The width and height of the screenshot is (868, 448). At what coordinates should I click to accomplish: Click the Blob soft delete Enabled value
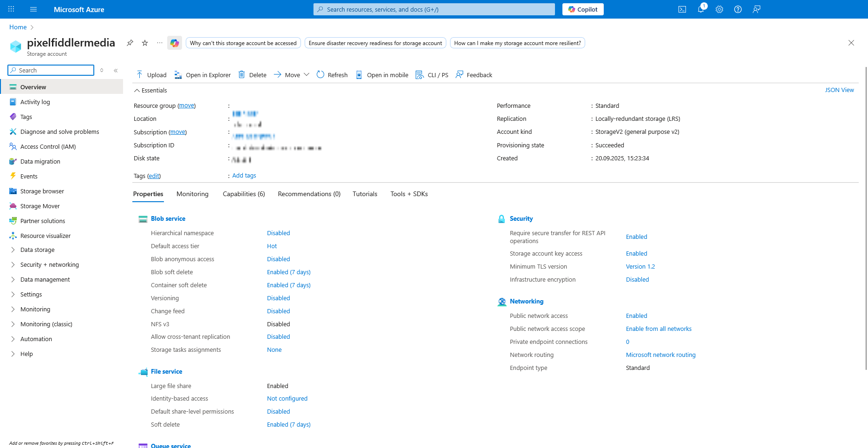[x=288, y=272]
